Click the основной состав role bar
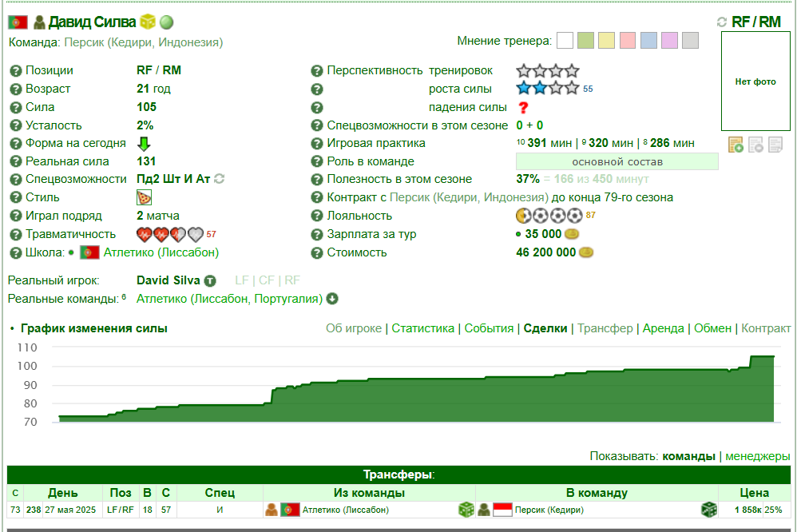The width and height of the screenshot is (797, 532). pyautogui.click(x=617, y=161)
